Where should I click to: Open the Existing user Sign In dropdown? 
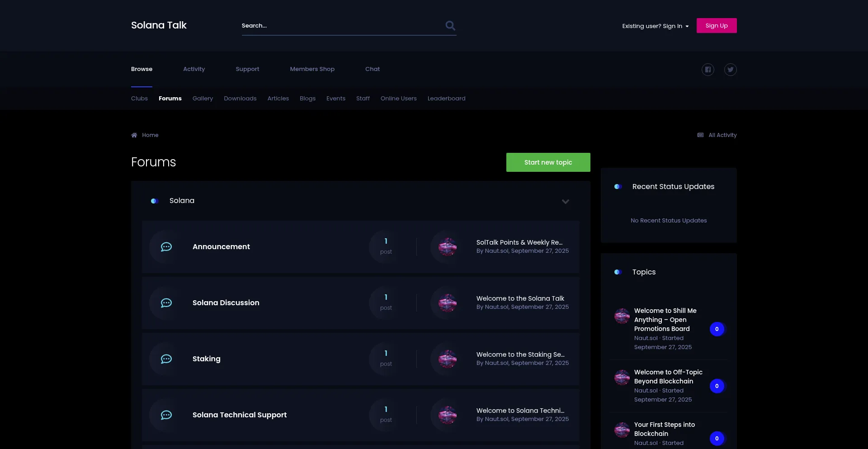(655, 26)
